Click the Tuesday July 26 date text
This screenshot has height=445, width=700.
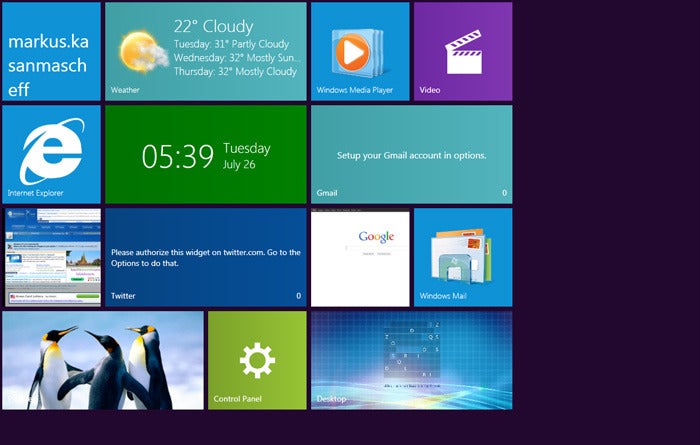pos(246,155)
